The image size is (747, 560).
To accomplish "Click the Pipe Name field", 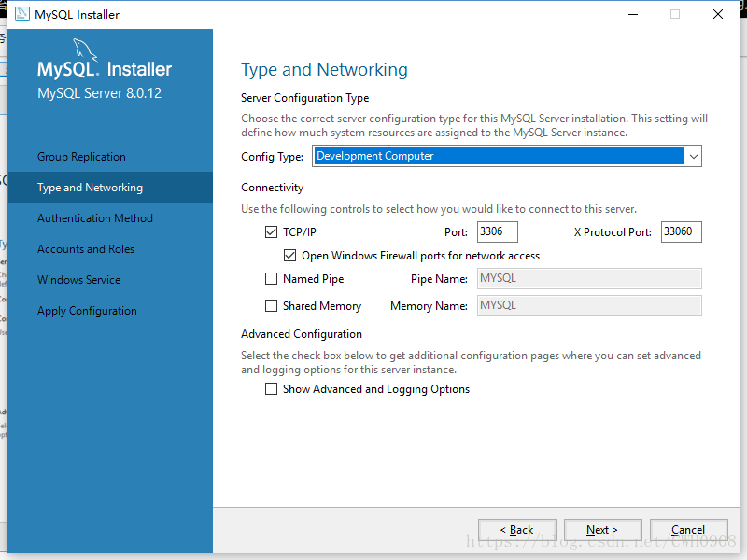I will [x=589, y=278].
